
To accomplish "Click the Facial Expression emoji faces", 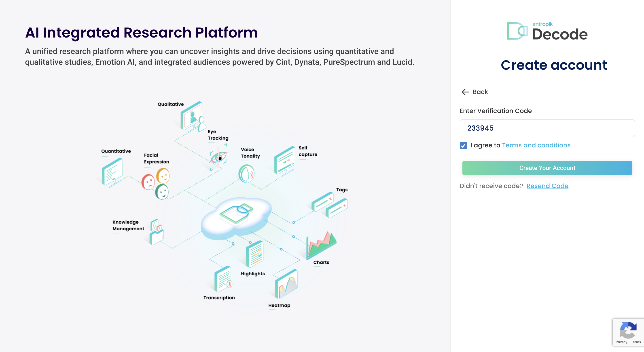I will [x=156, y=184].
